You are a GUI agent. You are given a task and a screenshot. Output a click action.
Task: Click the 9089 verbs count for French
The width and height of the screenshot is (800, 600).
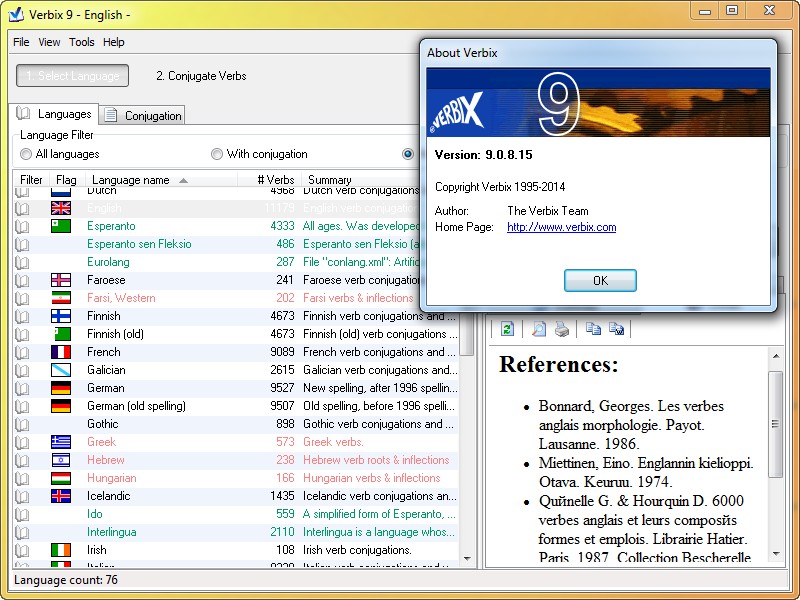tap(282, 352)
